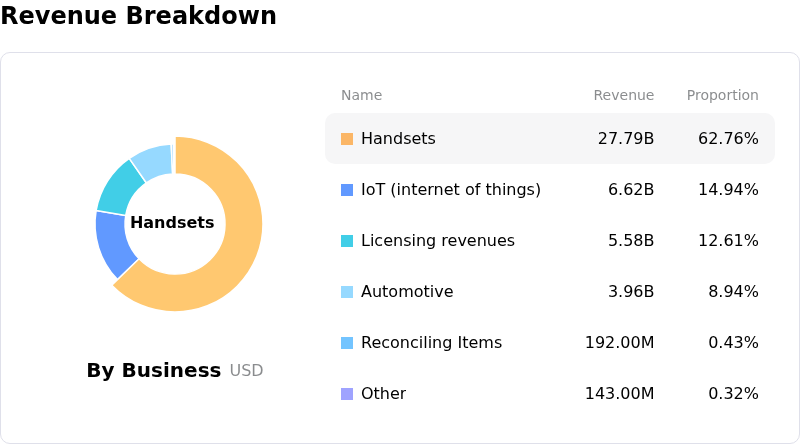Screen dimensions: 800x444
Task: Click the purple Other legend swatch
Action: pos(347,394)
